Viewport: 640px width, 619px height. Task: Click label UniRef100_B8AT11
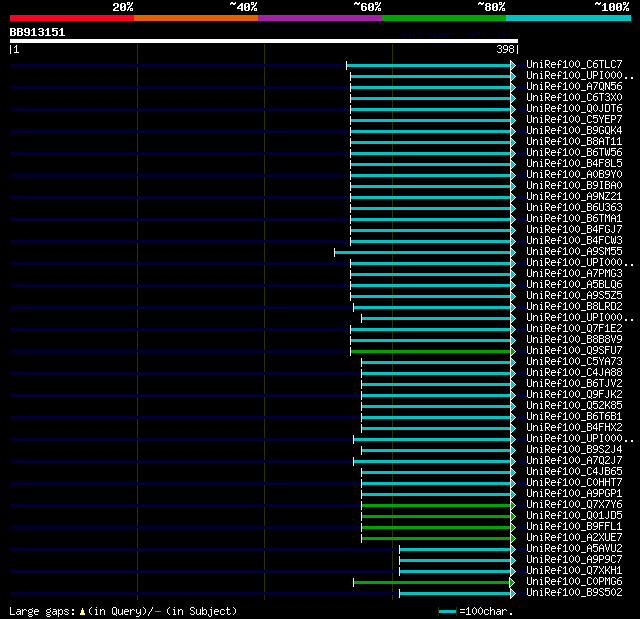point(574,142)
